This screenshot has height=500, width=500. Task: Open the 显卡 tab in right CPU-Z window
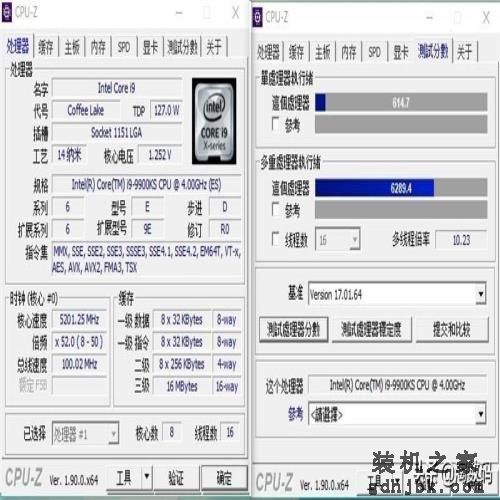pyautogui.click(x=401, y=52)
